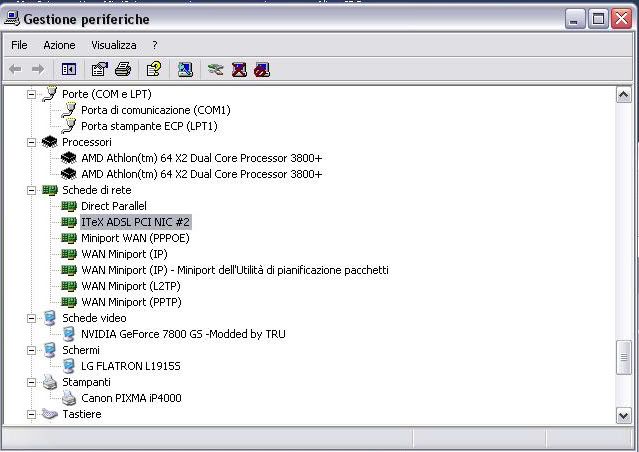Click the Disable device toolbar icon
Screen dimensions: 639x452
262,69
